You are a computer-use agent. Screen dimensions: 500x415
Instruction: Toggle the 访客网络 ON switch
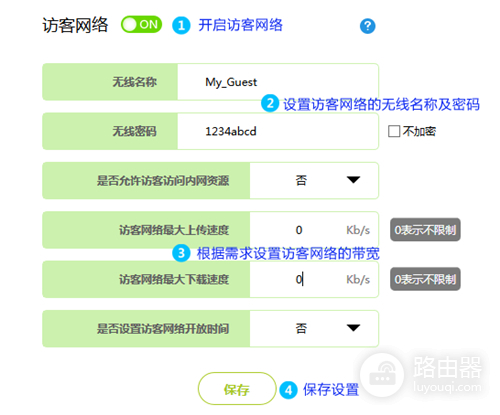(x=141, y=25)
